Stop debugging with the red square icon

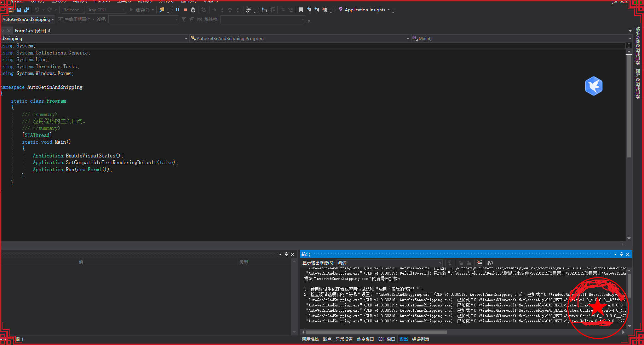[x=185, y=10]
